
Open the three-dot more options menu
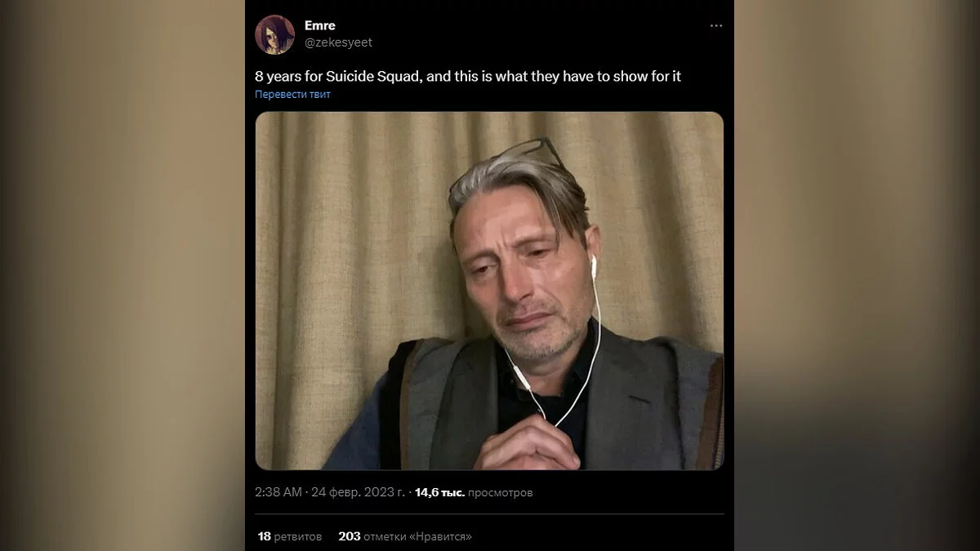716,26
